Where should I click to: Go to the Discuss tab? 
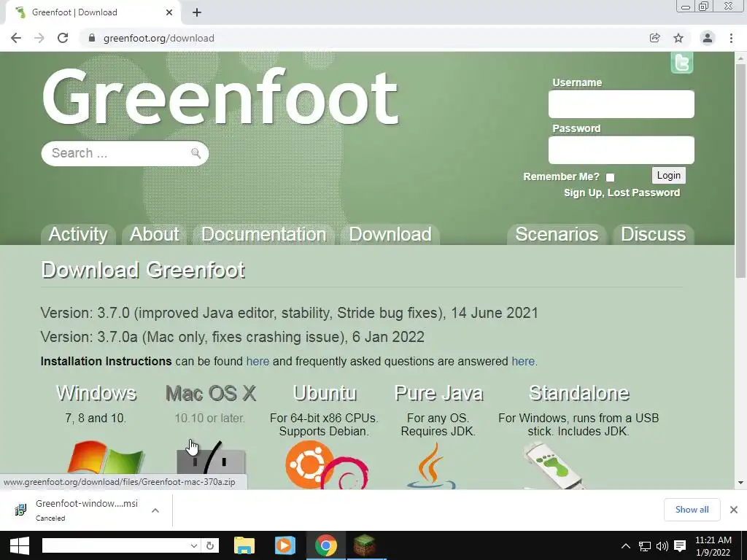653,234
